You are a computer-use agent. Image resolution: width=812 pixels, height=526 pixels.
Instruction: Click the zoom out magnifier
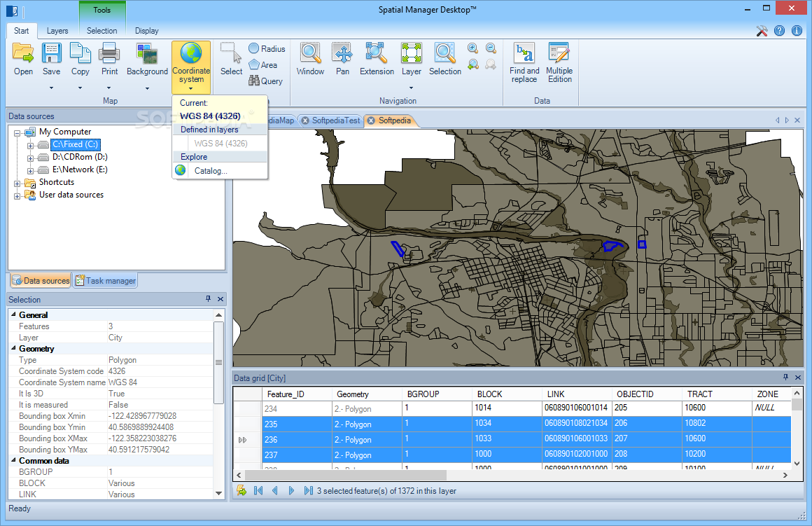(491, 48)
